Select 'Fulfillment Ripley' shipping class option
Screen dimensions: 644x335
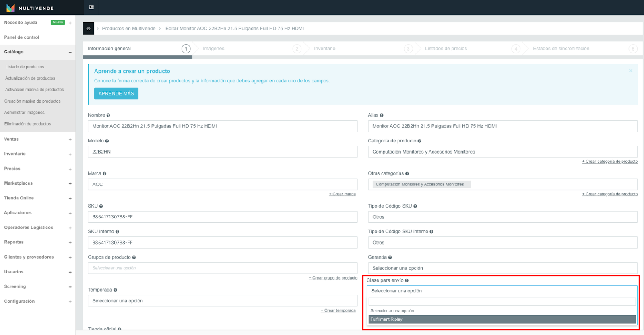pyautogui.click(x=502, y=319)
